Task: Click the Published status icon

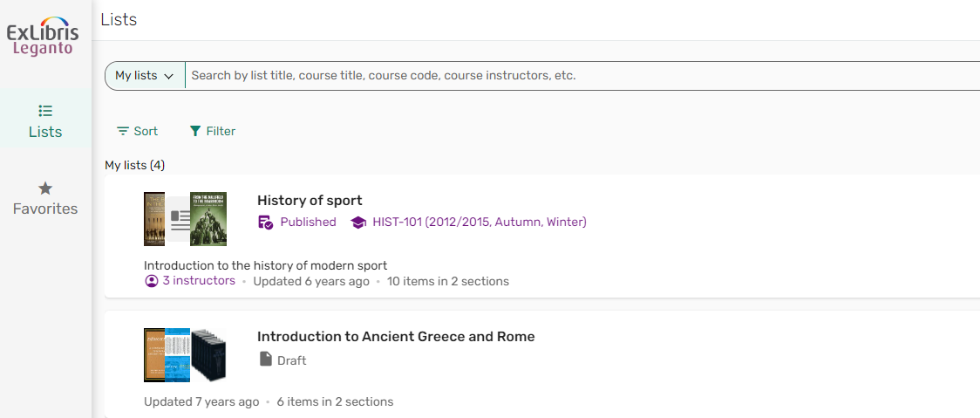Action: coord(266,223)
